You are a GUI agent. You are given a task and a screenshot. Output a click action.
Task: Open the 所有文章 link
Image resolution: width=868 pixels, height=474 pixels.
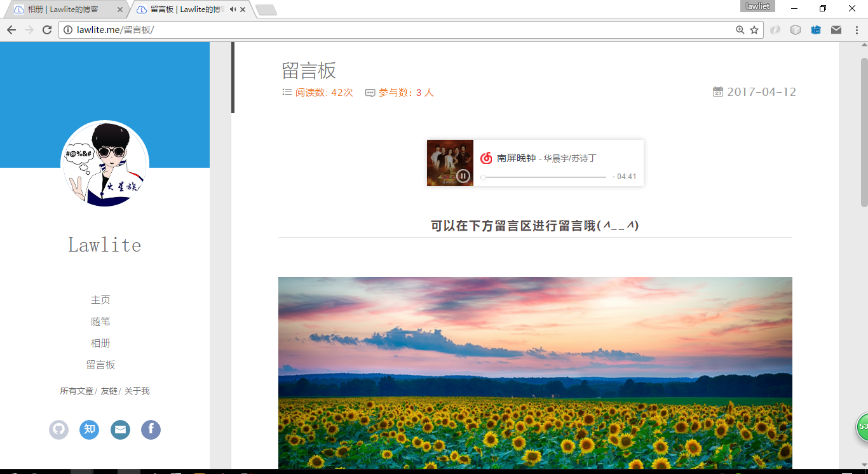click(77, 391)
